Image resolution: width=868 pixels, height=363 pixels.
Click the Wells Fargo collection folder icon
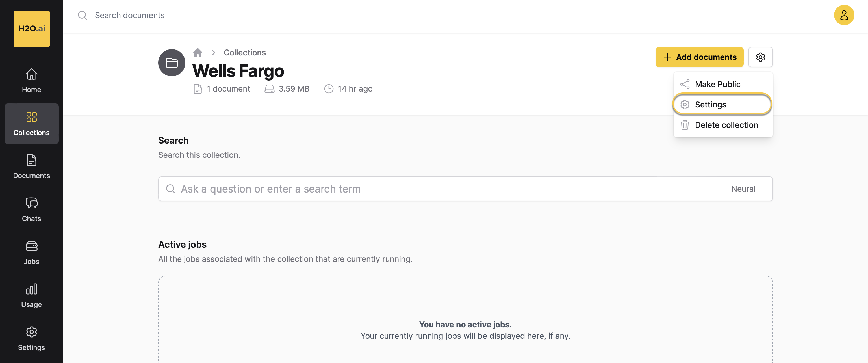(172, 63)
